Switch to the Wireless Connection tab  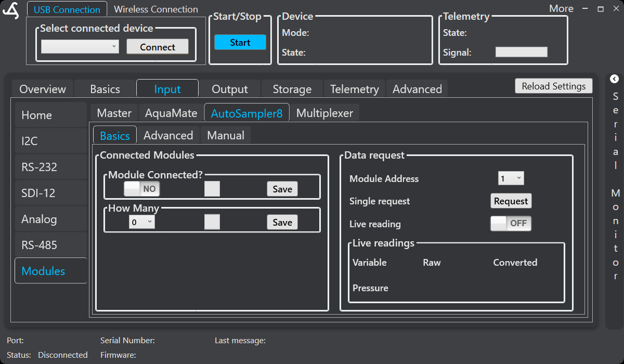[156, 9]
